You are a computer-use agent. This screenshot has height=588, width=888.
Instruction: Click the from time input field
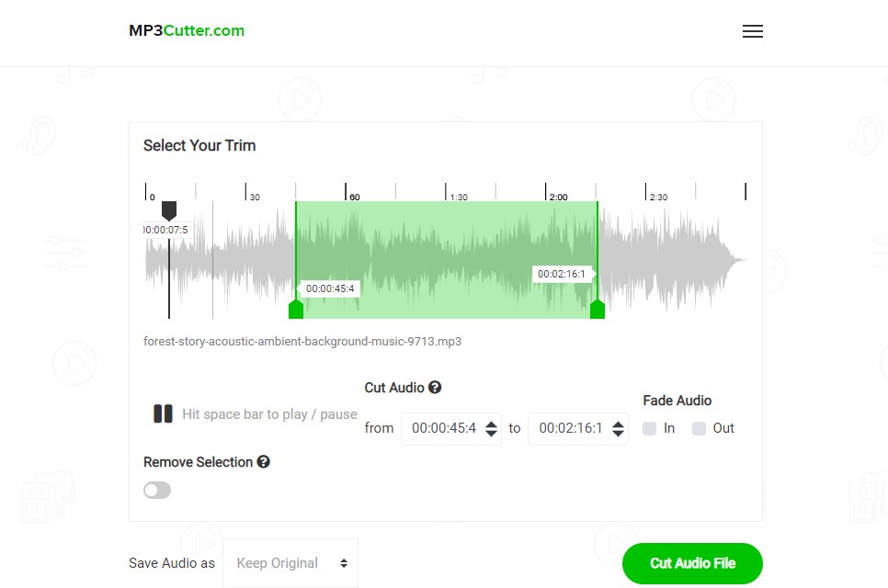pyautogui.click(x=446, y=428)
